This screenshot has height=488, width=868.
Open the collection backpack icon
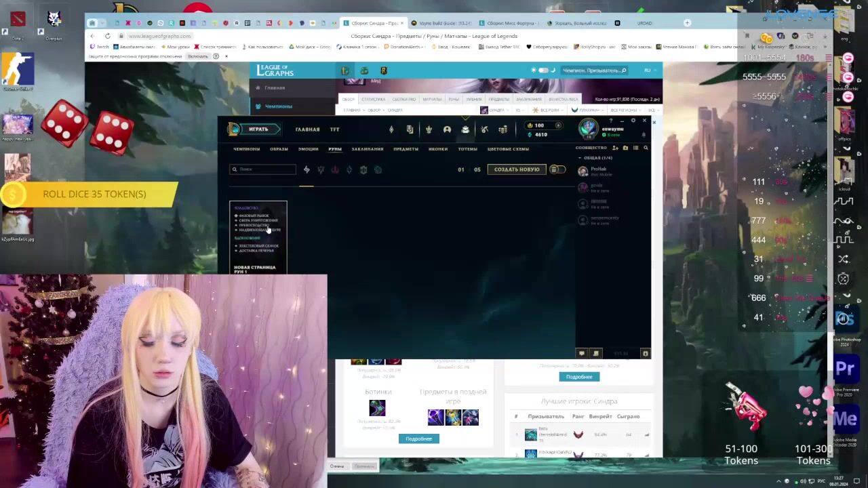pyautogui.click(x=465, y=129)
